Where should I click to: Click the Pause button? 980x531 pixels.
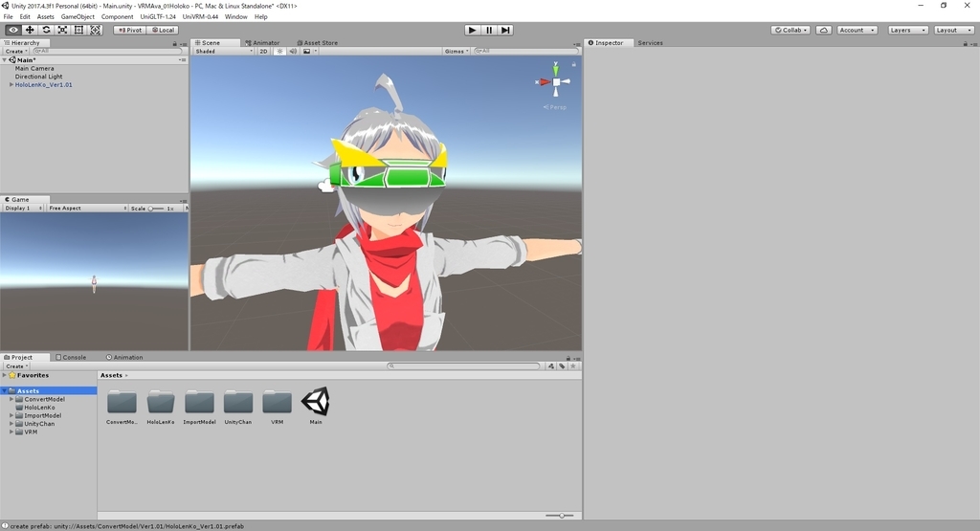coord(489,30)
